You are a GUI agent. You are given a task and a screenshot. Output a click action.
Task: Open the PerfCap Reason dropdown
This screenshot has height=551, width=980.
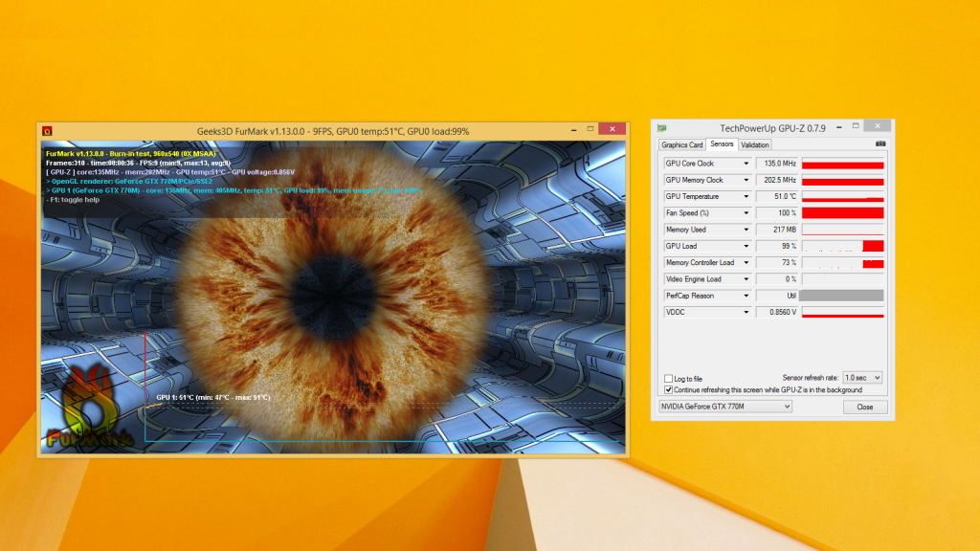[746, 297]
